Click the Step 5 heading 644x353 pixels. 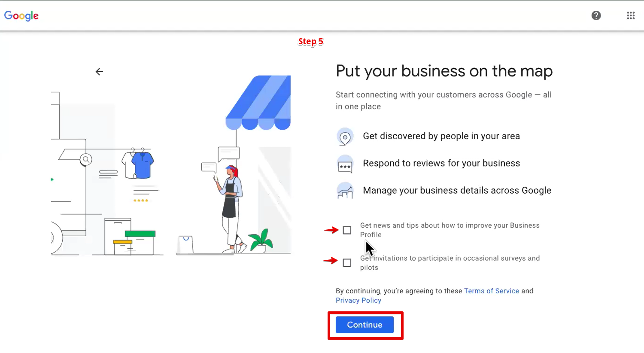(x=311, y=41)
